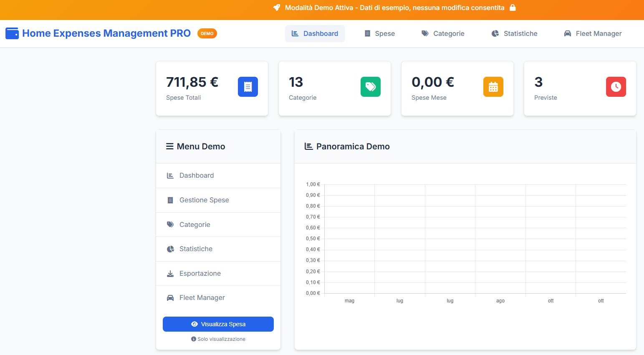
Task: Click the lock icon in the demo banner
Action: 513,8
